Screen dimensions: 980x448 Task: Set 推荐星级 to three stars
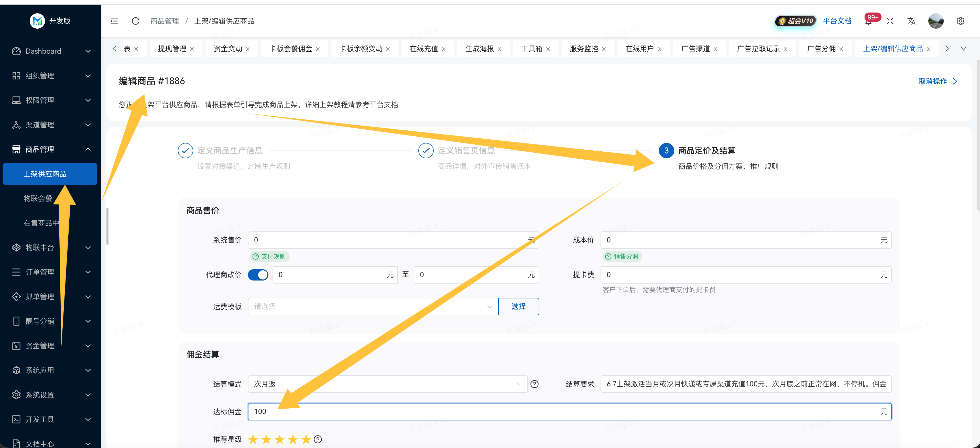[280, 440]
